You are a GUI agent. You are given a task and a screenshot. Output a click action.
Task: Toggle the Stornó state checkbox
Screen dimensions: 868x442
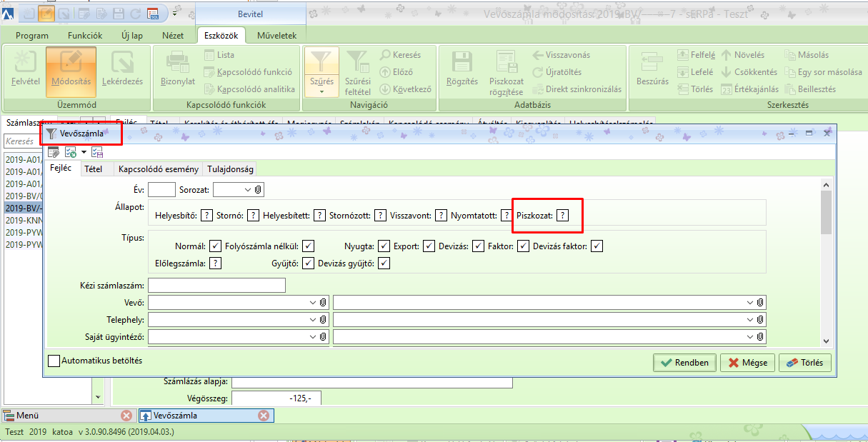point(253,214)
